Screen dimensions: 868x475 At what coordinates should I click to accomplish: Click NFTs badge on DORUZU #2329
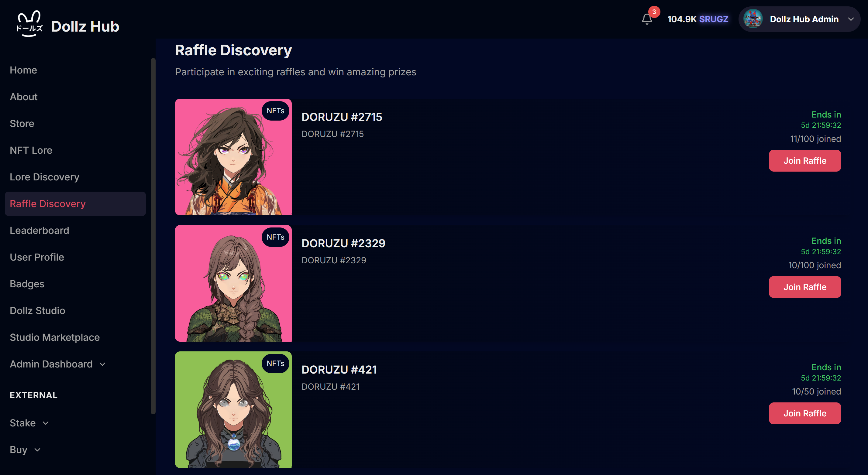pyautogui.click(x=275, y=237)
